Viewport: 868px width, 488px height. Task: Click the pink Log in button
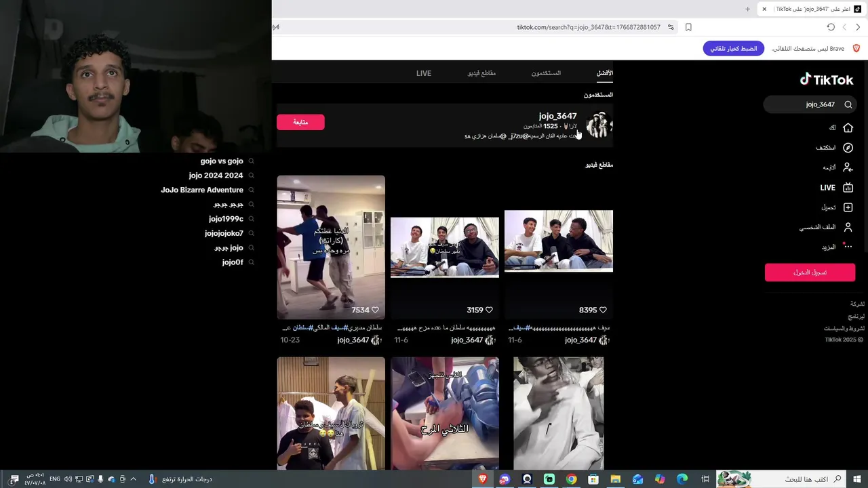coord(810,272)
